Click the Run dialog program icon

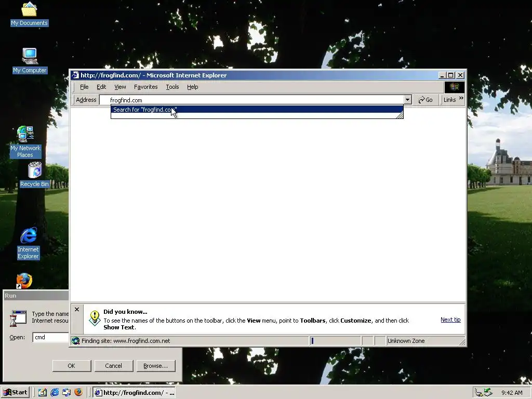point(18,318)
